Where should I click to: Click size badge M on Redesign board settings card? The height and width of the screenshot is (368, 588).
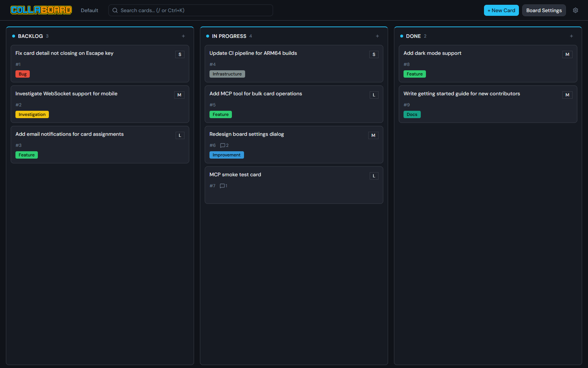pyautogui.click(x=373, y=135)
